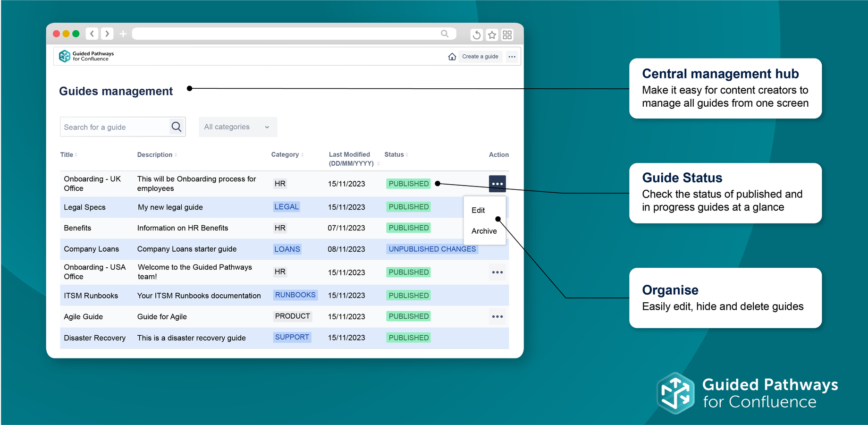Go to home via house icon
The height and width of the screenshot is (425, 868).
point(452,57)
